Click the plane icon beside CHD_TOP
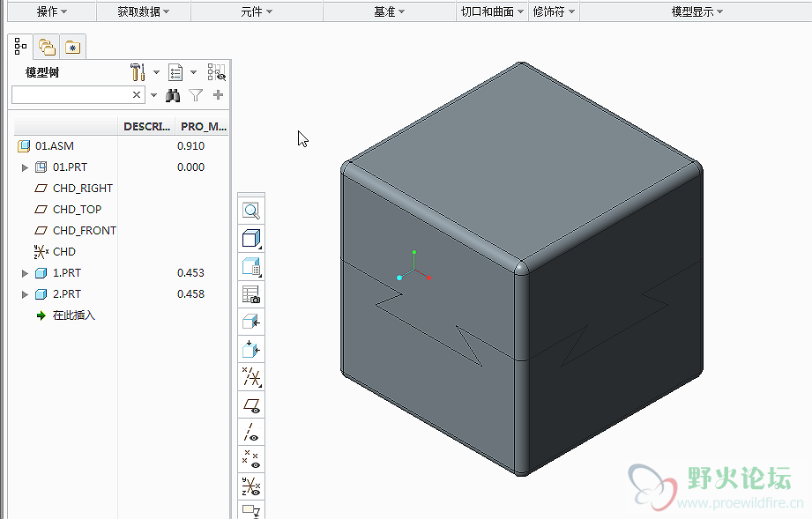This screenshot has width=812, height=519. (41, 210)
